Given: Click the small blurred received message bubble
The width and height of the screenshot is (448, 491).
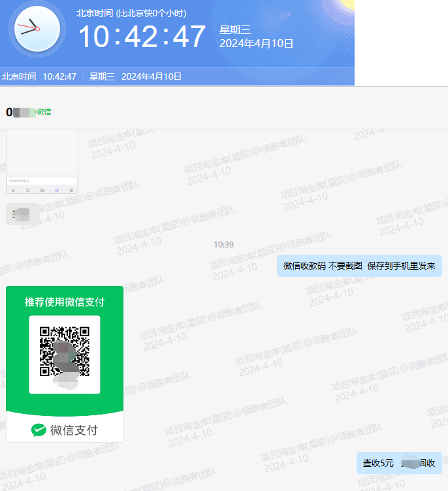Looking at the screenshot, I should tap(23, 215).
